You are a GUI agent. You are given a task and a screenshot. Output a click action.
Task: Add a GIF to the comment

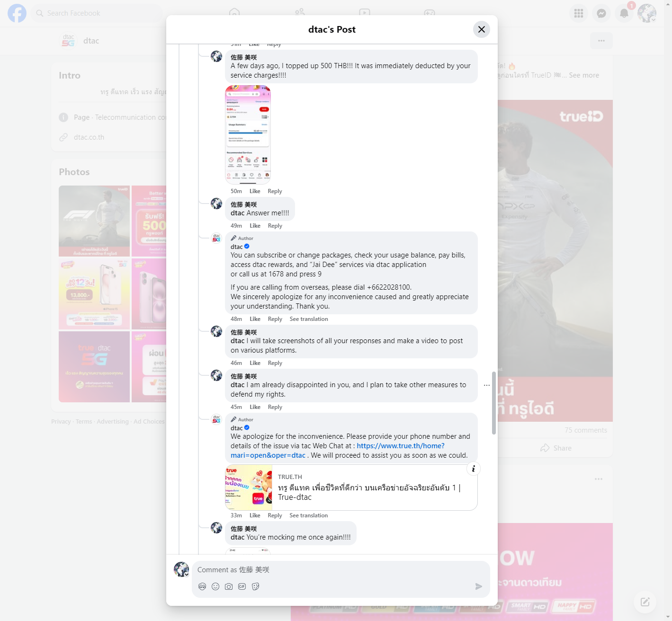(x=242, y=586)
